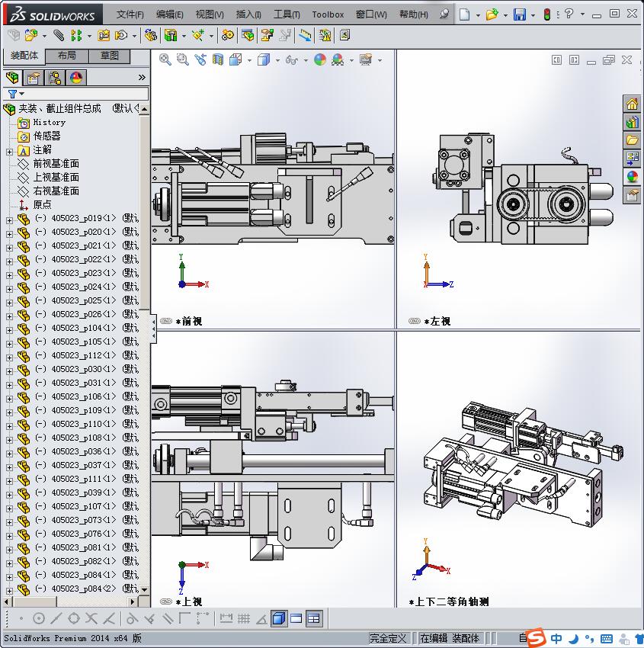Toggle the link views icon beside 前视
Screen dimensions: 644x648
tap(165, 322)
